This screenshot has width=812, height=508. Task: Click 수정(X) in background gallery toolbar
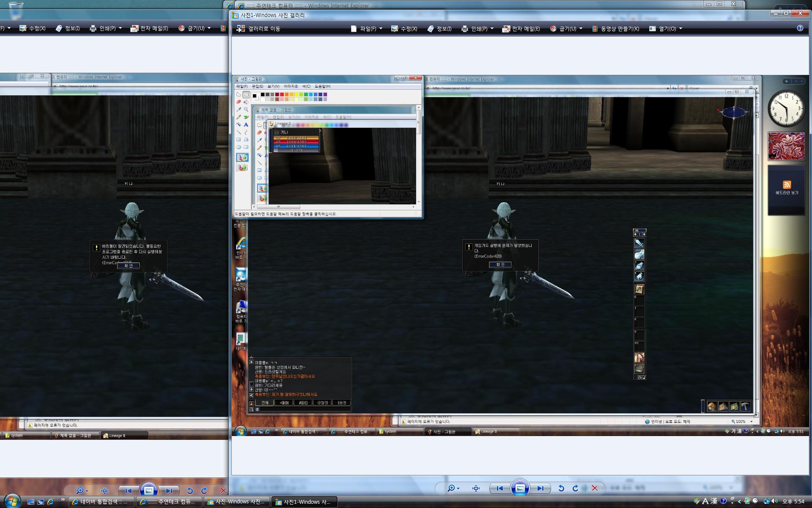[33, 28]
